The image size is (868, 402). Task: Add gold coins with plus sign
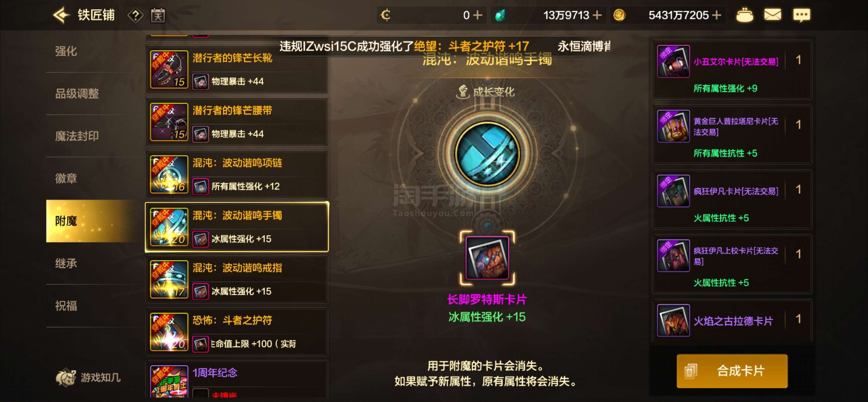point(717,15)
